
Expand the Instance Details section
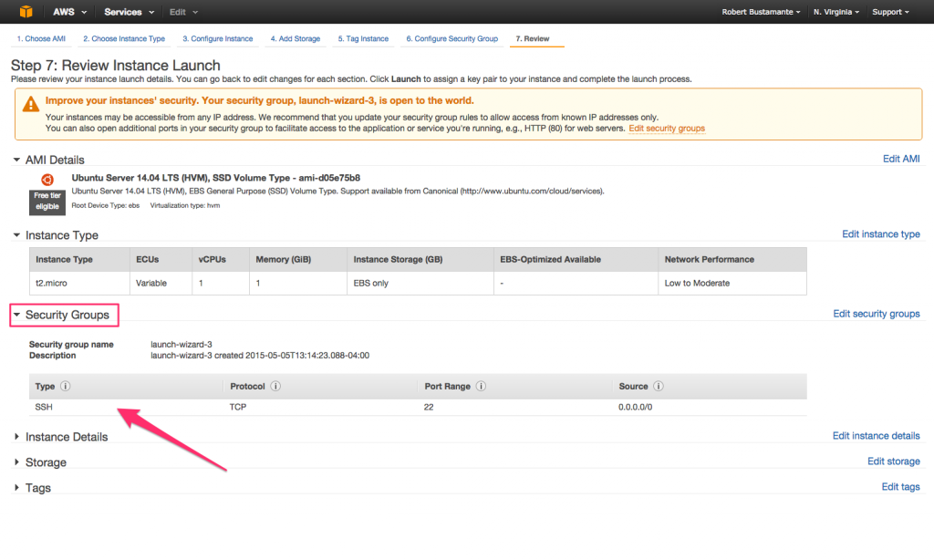(16, 437)
